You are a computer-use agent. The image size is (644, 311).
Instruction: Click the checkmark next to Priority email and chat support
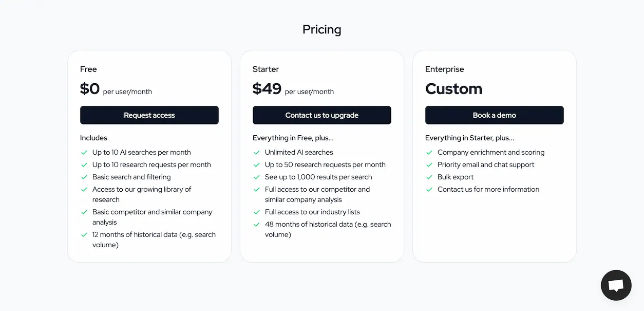click(429, 164)
